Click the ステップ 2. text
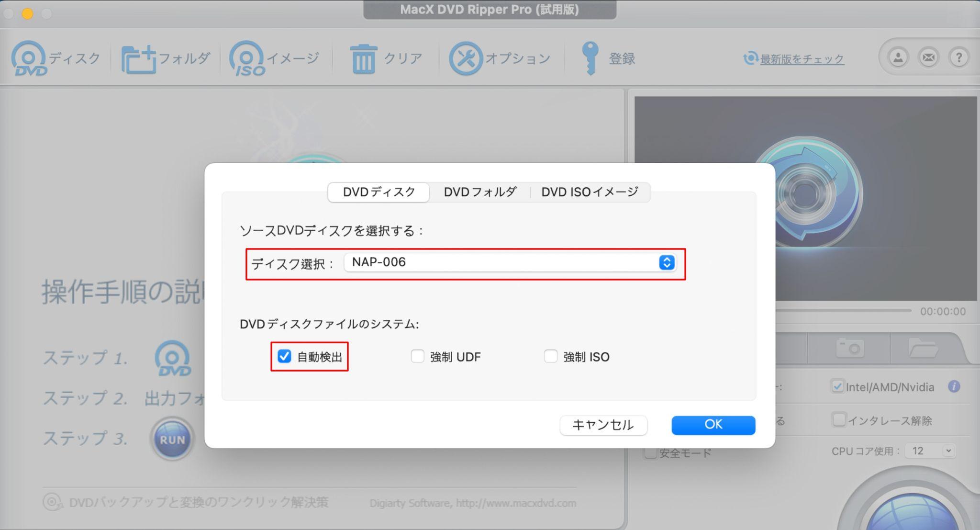The width and height of the screenshot is (980, 530). (x=85, y=398)
